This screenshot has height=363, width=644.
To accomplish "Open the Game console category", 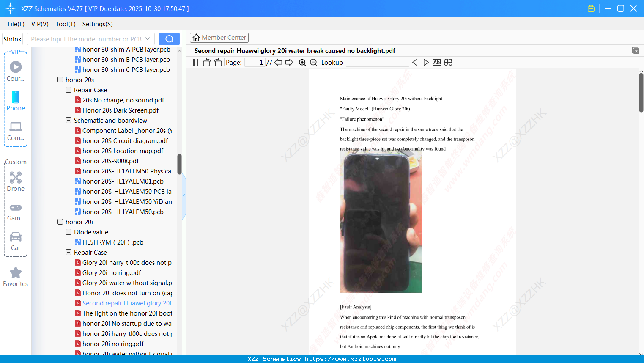I will point(16,212).
